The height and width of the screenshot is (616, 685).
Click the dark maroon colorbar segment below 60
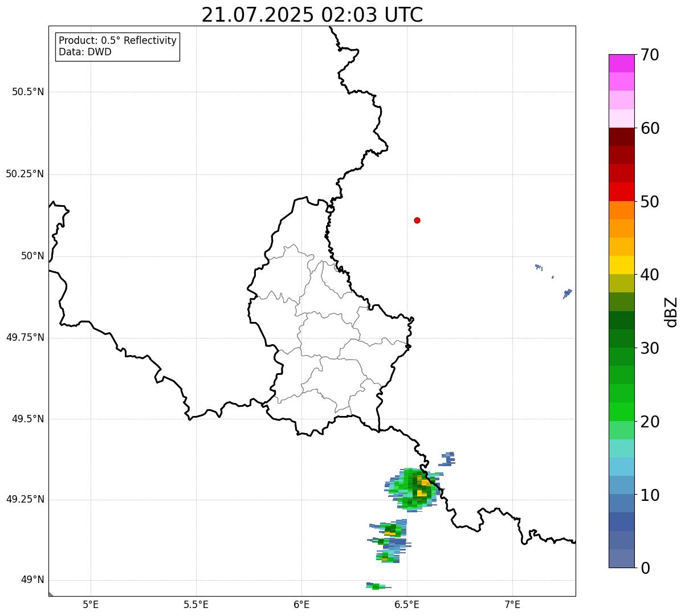tap(621, 137)
